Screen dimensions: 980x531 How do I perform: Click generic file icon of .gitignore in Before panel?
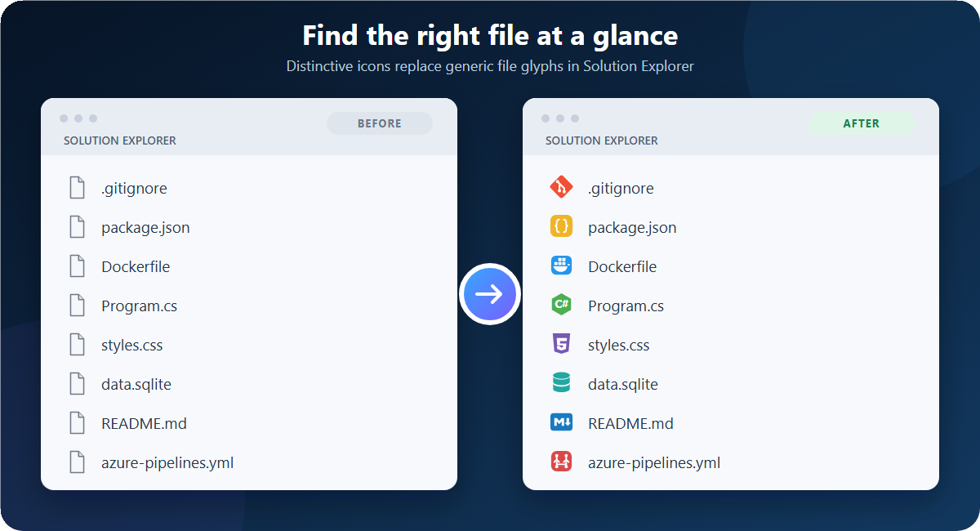click(x=77, y=188)
